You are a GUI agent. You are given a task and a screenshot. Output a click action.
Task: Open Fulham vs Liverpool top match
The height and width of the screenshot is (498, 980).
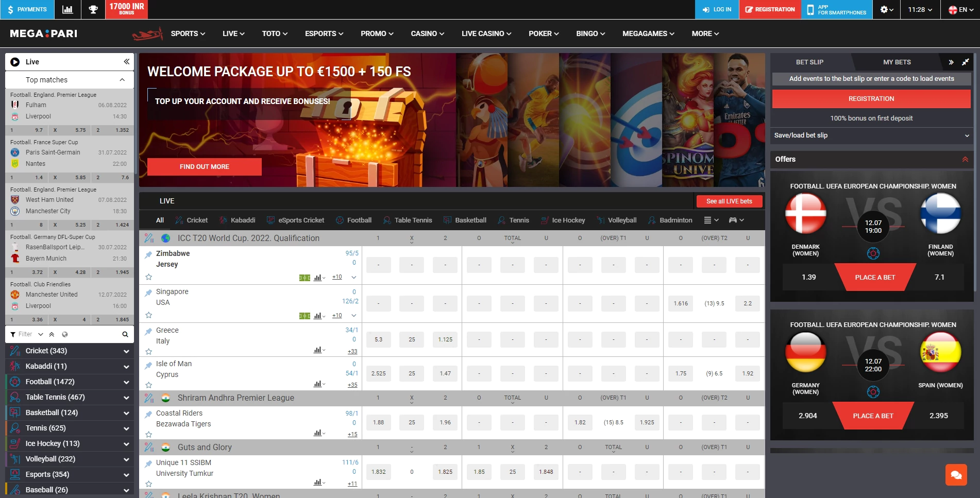(x=70, y=111)
